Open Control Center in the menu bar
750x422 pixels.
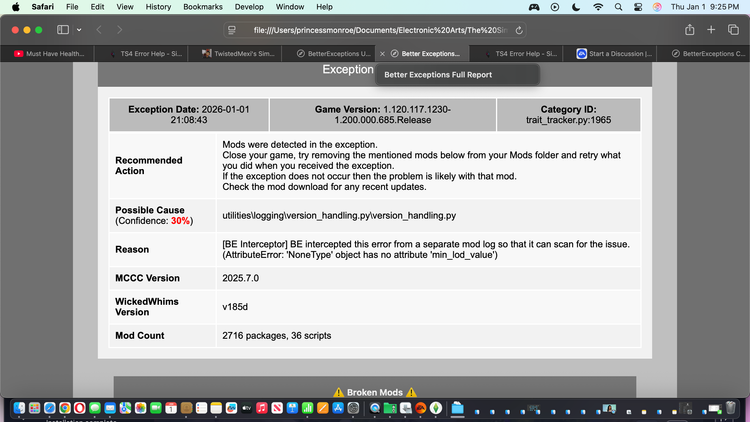pyautogui.click(x=639, y=7)
